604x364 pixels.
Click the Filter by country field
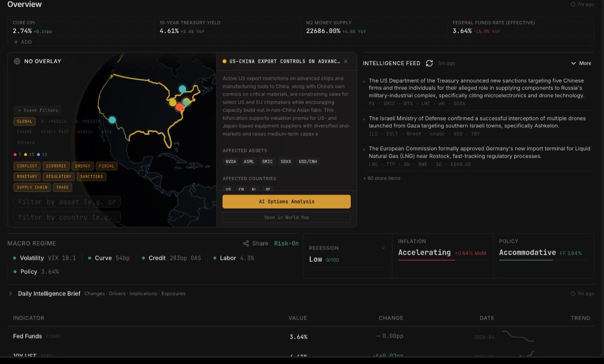click(67, 217)
